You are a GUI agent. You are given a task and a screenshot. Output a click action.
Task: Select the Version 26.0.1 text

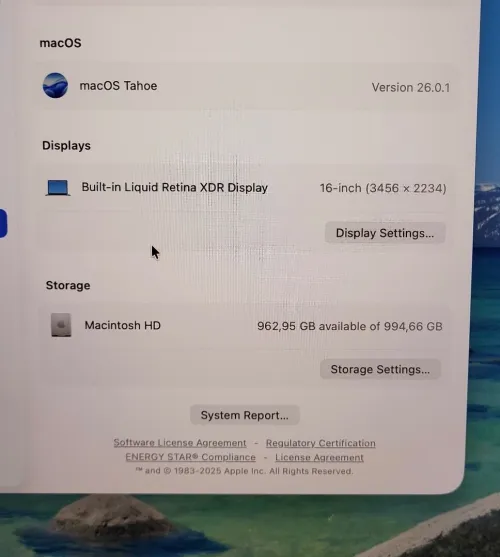click(x=411, y=87)
